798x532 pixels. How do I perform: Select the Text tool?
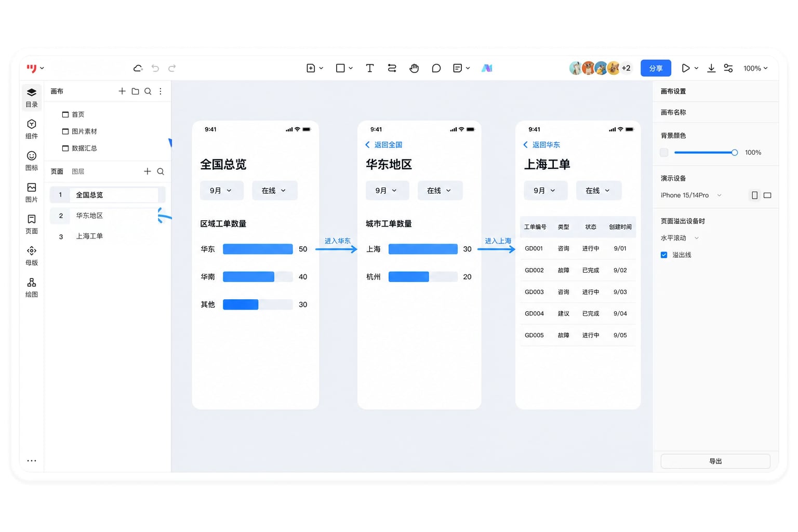pos(370,68)
